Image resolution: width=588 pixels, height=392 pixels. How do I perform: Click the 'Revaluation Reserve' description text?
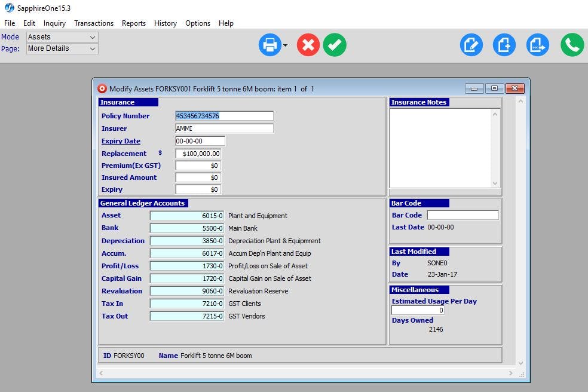pos(258,291)
